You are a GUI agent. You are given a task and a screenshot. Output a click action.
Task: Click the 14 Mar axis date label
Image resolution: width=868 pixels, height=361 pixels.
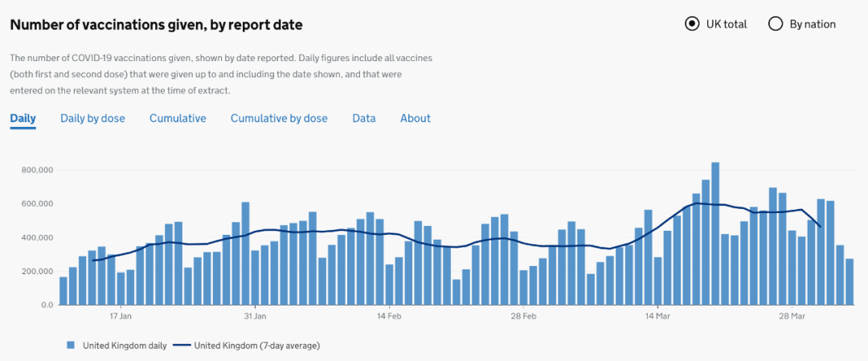click(657, 317)
